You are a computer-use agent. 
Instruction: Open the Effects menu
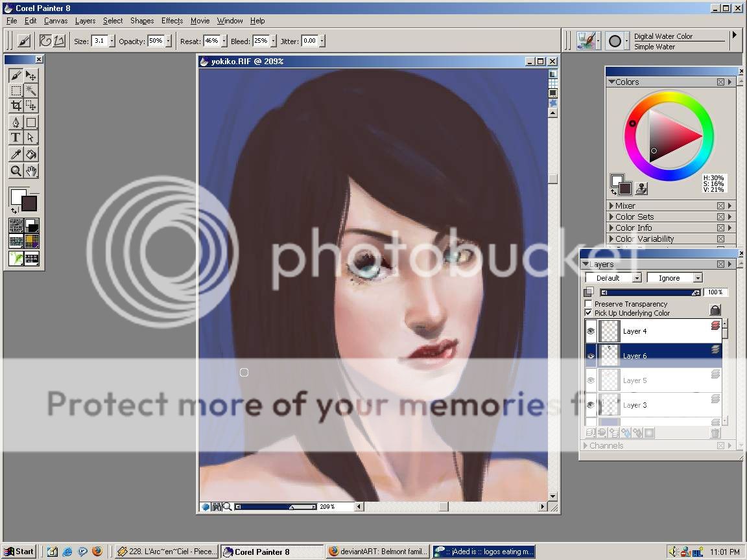172,21
